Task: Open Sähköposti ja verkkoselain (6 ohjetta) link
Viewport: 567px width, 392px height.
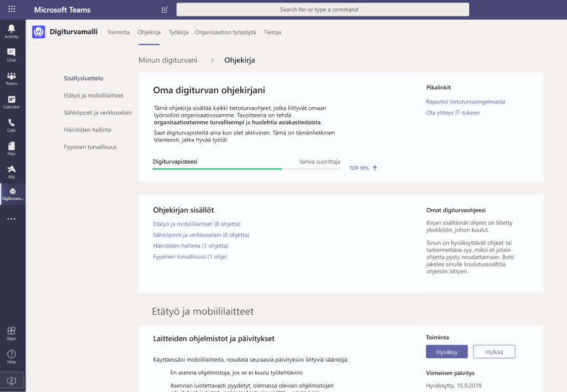Action: 201,235
